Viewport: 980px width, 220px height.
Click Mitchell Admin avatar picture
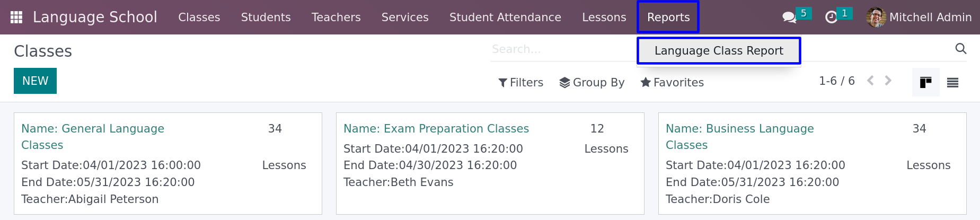[876, 17]
